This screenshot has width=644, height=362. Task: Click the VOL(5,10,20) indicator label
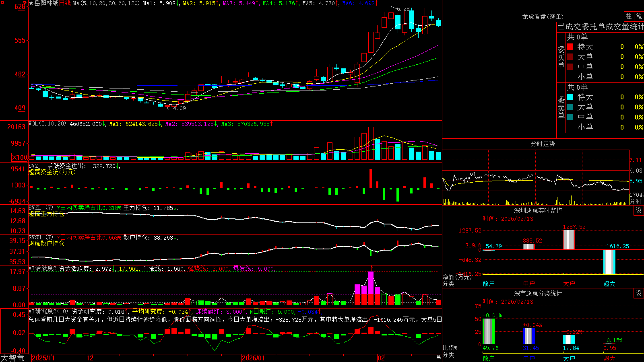tap(47, 124)
